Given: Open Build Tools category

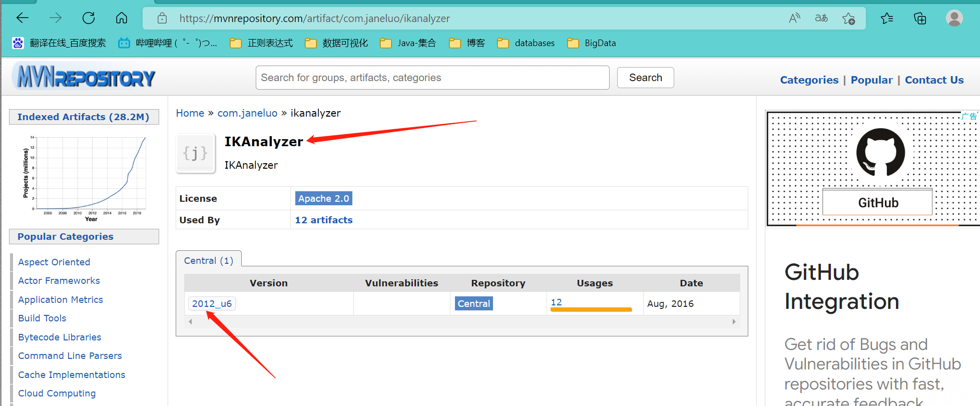Looking at the screenshot, I should [42, 318].
